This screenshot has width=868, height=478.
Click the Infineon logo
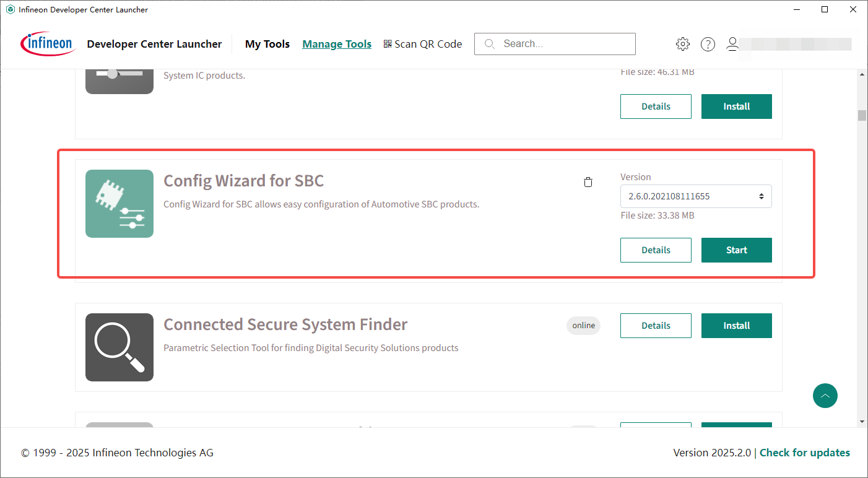pos(48,44)
